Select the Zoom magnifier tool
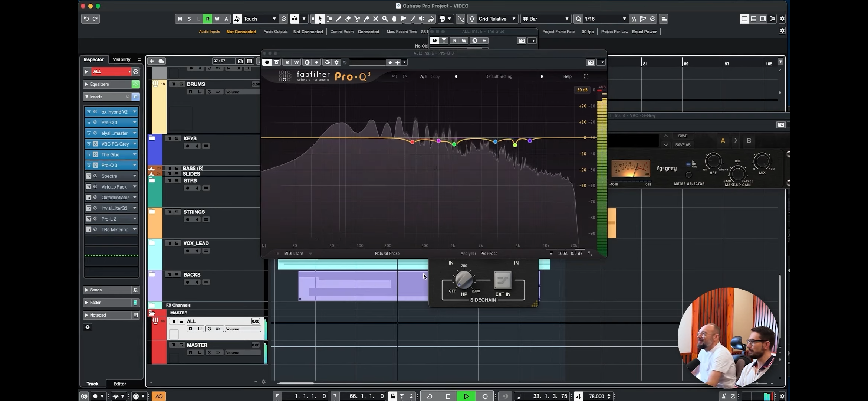This screenshot has height=401, width=868. click(385, 19)
